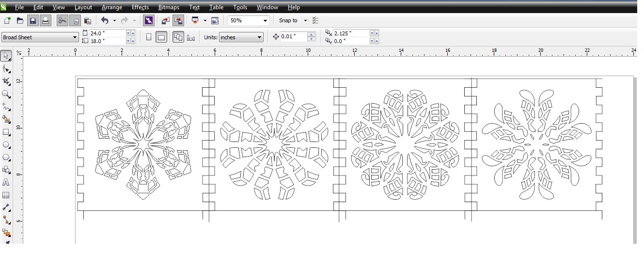644x253 pixels.
Task: Increase nudge offset with up stepper
Action: pyautogui.click(x=312, y=34)
